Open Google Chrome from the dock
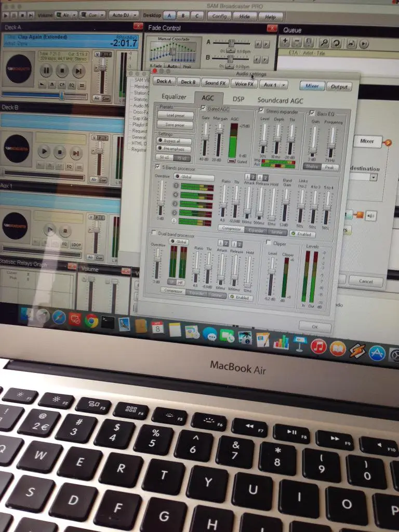The height and width of the screenshot is (532, 399). tap(91, 320)
